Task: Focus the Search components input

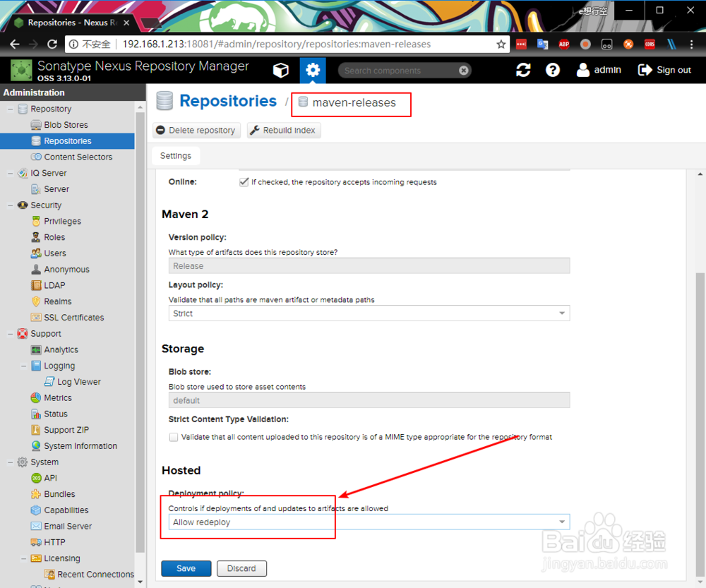Action: click(400, 71)
